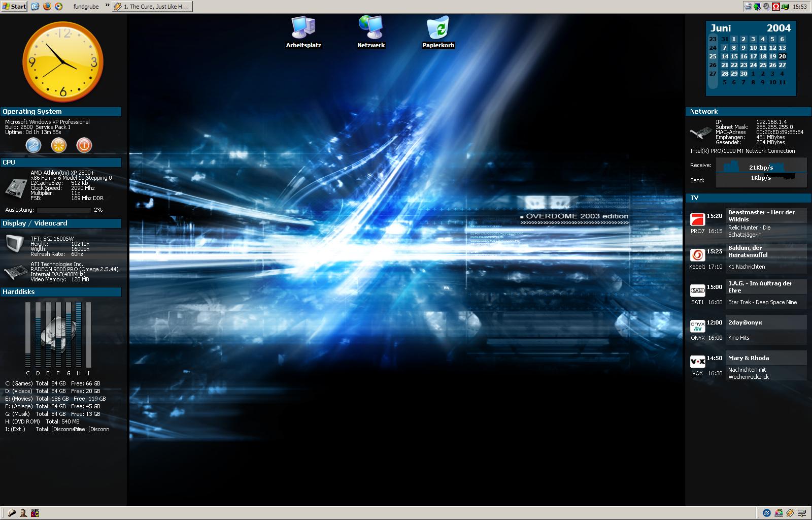Click the blue wrench icon under Operating System
Image resolution: width=812 pixels, height=520 pixels.
(33, 146)
